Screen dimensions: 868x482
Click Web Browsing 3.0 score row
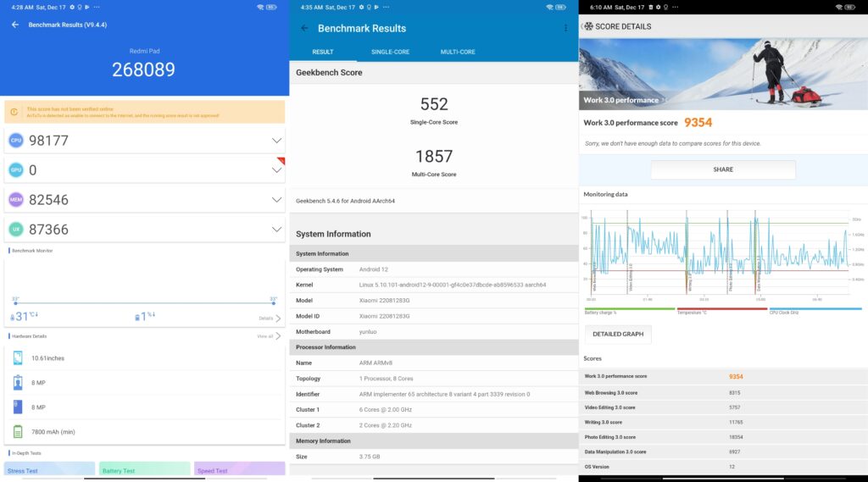coord(723,392)
